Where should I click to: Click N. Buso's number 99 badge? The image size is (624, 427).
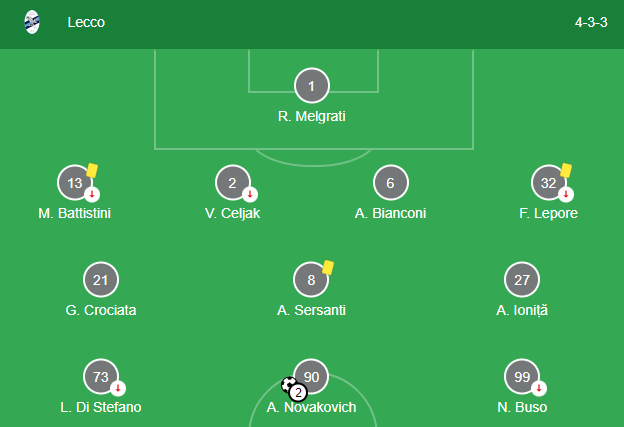pyautogui.click(x=522, y=377)
